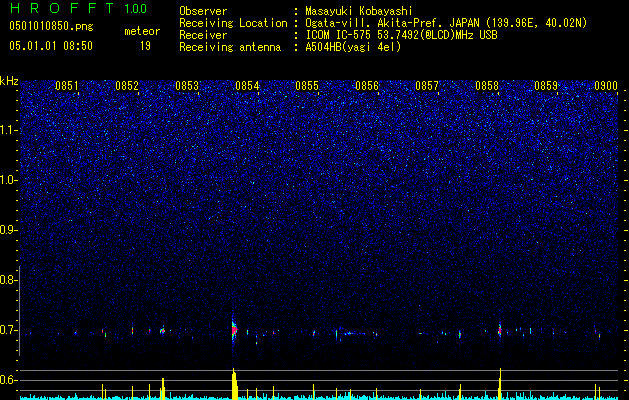629x400 pixels.
Task: Click the 0.7 kHz frequency label
Action: pyautogui.click(x=8, y=330)
